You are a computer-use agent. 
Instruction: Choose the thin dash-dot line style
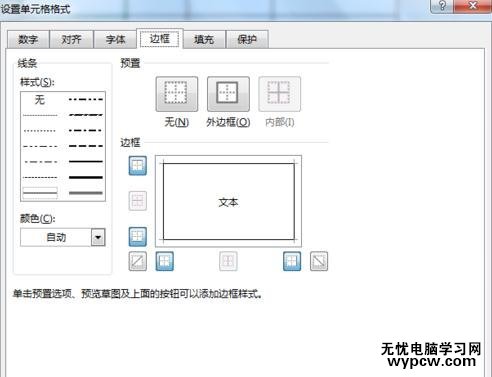[x=40, y=162]
